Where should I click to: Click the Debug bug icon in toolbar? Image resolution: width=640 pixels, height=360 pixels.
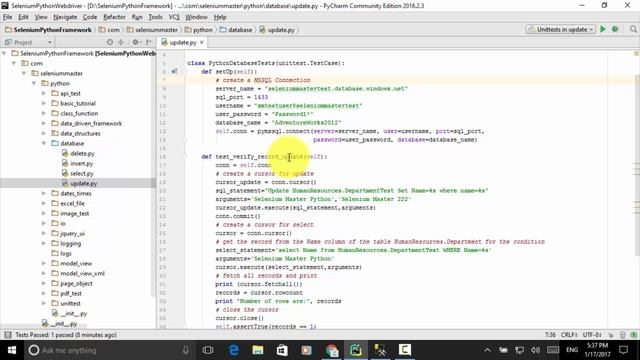pos(616,29)
